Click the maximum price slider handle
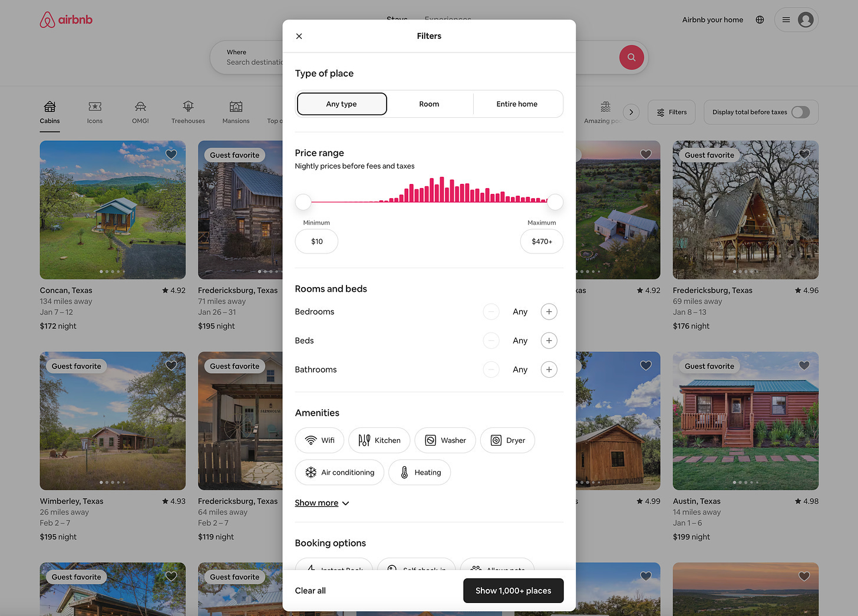Viewport: 858px width, 616px height. tap(555, 202)
